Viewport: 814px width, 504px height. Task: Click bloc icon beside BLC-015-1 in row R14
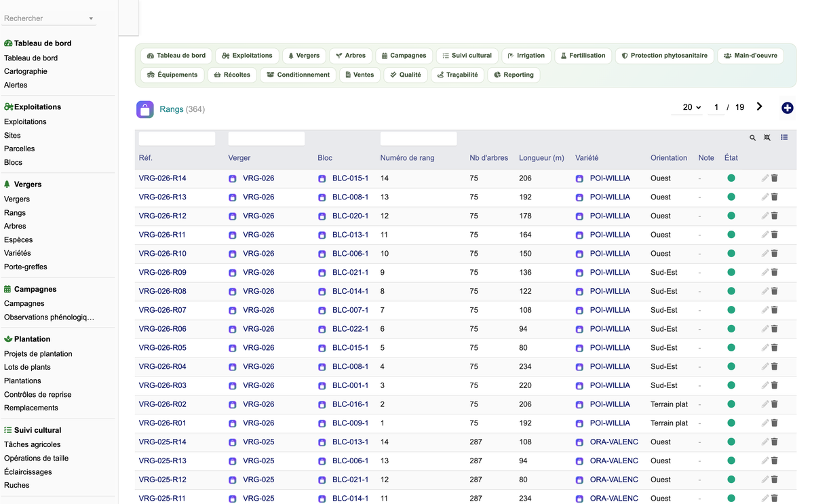tap(322, 178)
